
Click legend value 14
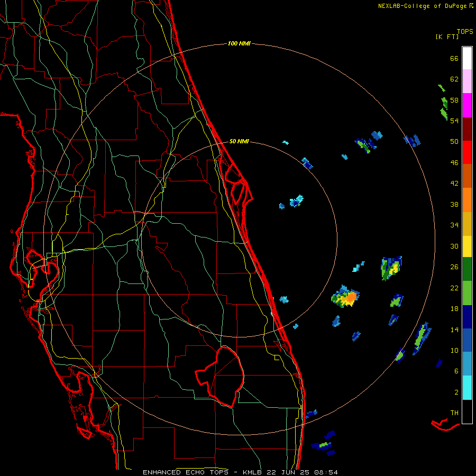click(454, 329)
